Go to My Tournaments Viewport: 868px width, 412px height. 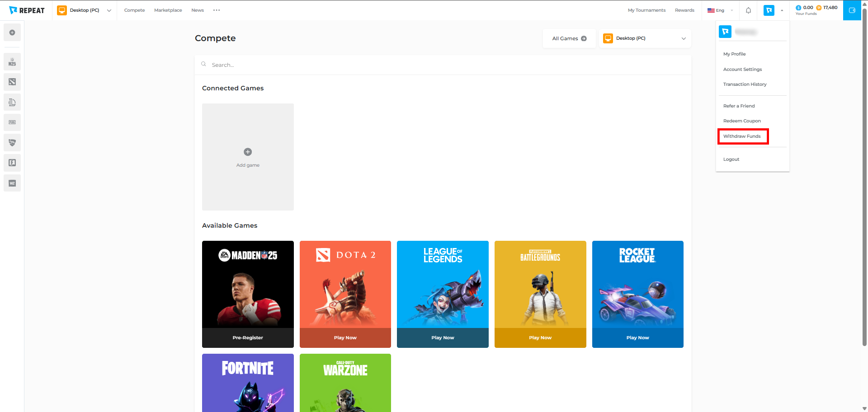[646, 10]
